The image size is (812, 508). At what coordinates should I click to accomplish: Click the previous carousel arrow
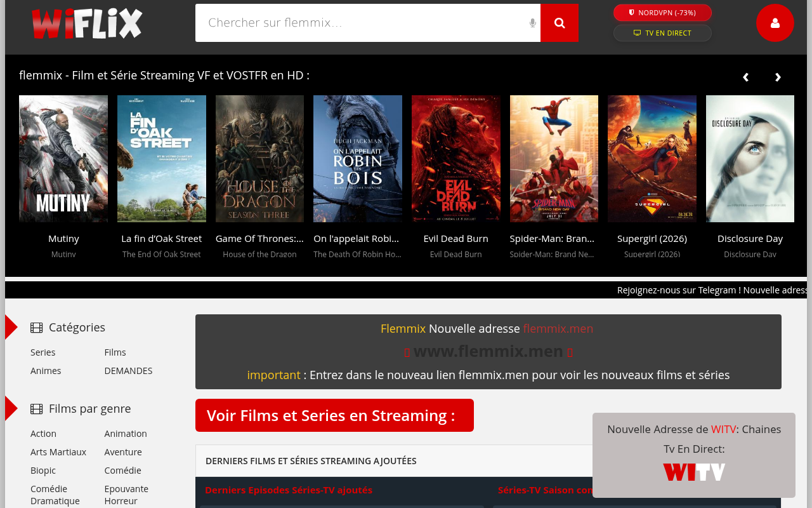click(x=745, y=77)
